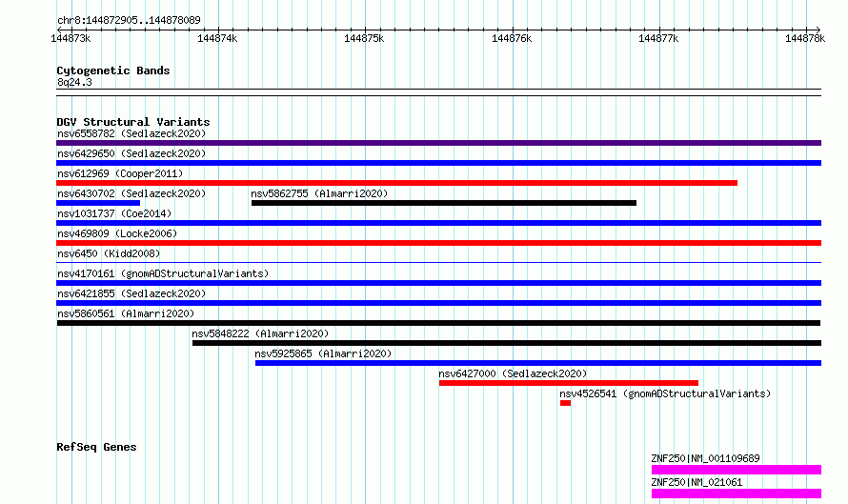Select the black nsv5848222 variant bar

click(507, 343)
